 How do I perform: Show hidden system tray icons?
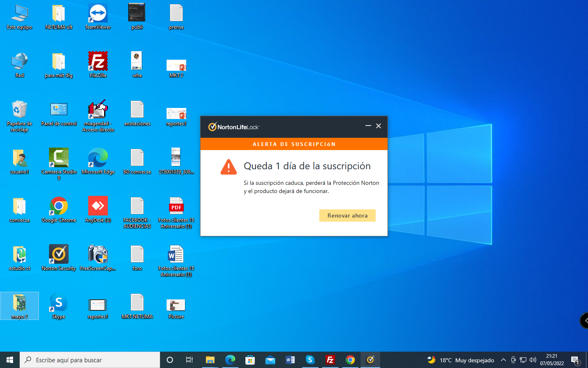click(503, 360)
